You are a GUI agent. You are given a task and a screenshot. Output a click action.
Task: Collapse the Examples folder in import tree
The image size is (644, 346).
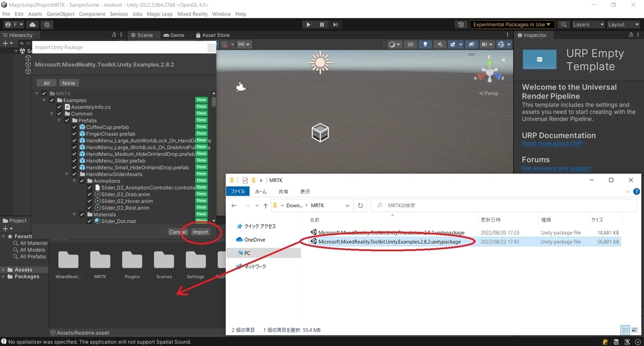[45, 100]
